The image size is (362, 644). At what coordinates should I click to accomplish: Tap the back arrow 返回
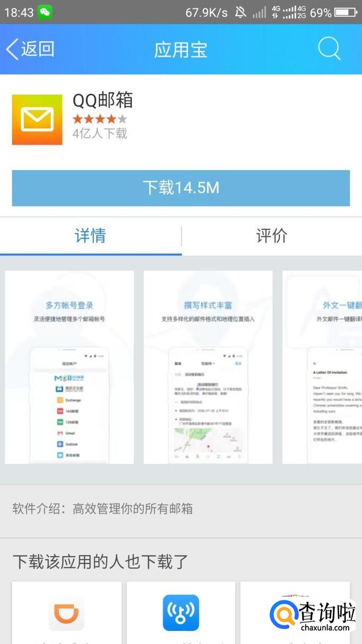(x=30, y=49)
